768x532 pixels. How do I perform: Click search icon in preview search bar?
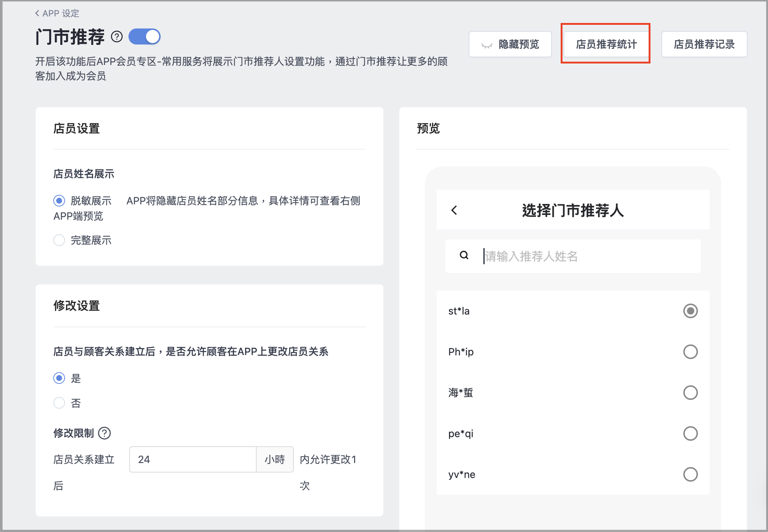tap(464, 255)
